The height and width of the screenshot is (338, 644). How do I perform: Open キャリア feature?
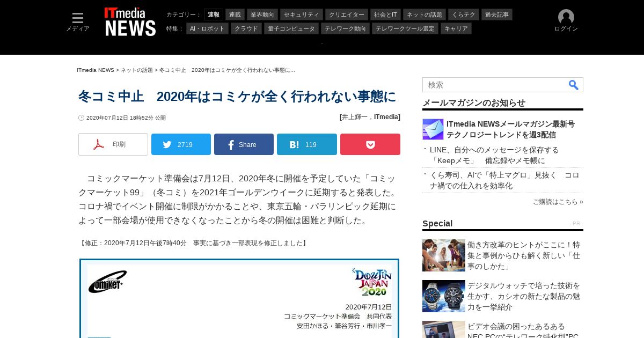pyautogui.click(x=456, y=28)
